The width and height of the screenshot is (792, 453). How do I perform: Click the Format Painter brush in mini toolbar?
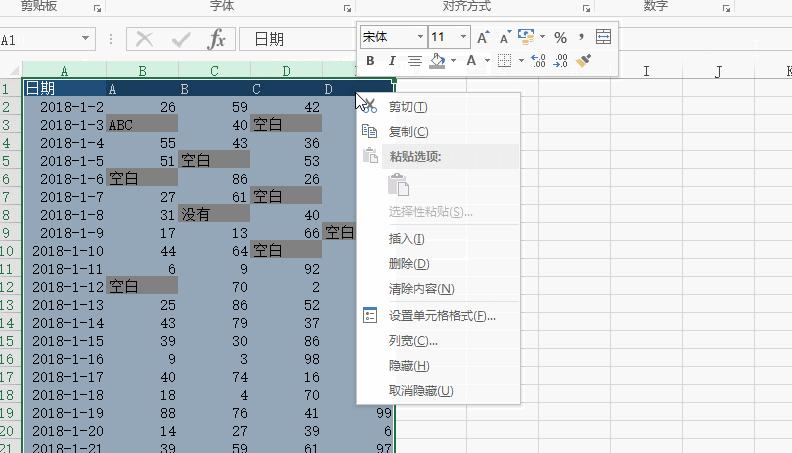click(x=583, y=61)
